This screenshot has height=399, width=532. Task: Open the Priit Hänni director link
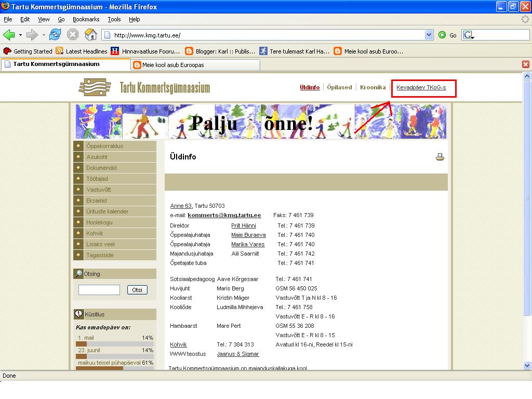point(244,225)
